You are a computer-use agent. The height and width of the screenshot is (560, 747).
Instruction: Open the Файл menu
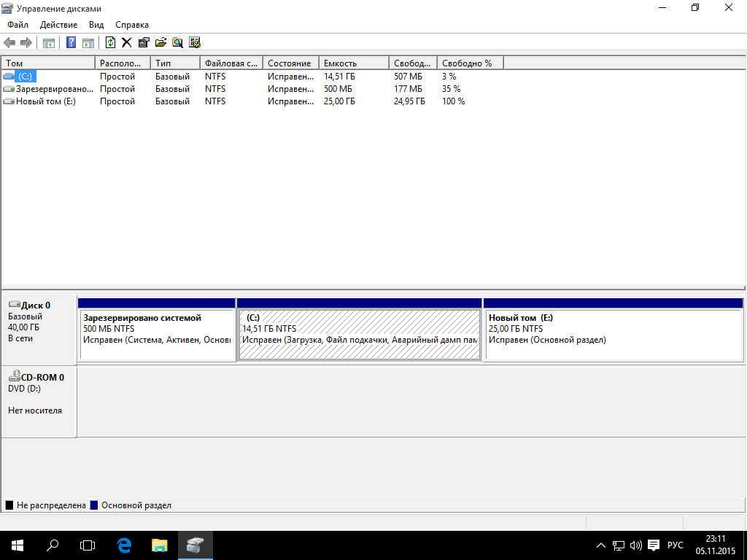coord(18,25)
